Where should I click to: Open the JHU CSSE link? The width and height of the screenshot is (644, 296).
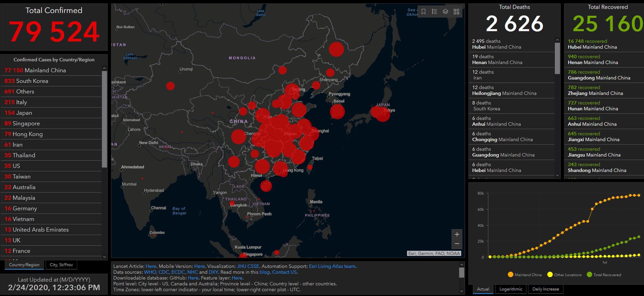248,266
